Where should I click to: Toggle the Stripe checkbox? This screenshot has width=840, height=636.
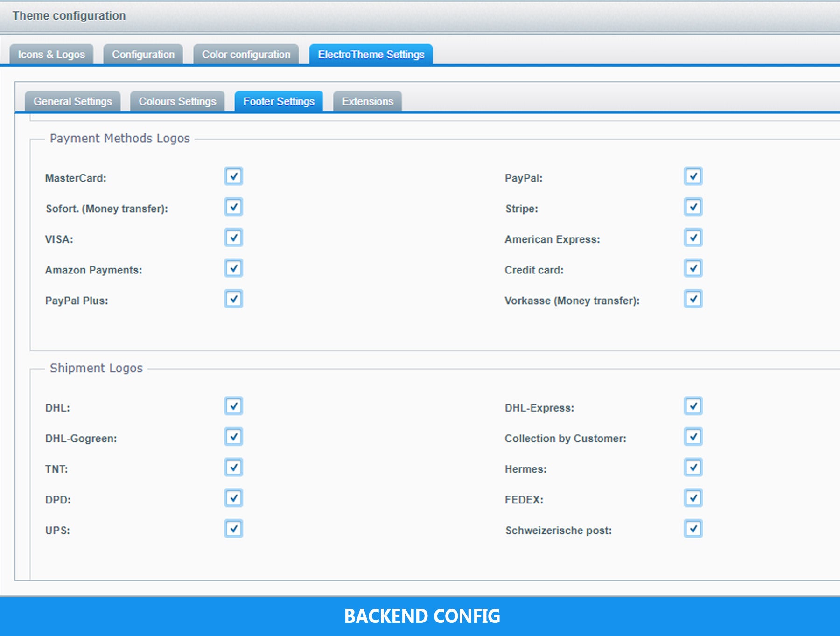pos(693,207)
